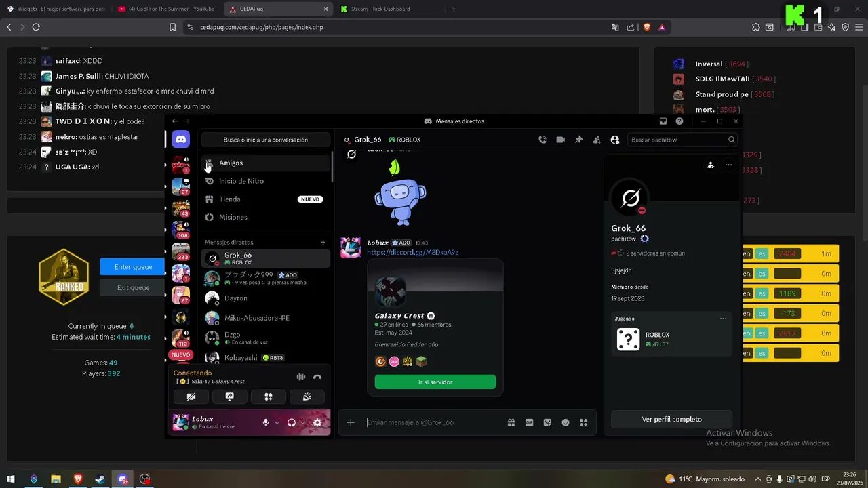Add friends to the direct message
Screen dimensions: 868x488
coord(597,140)
